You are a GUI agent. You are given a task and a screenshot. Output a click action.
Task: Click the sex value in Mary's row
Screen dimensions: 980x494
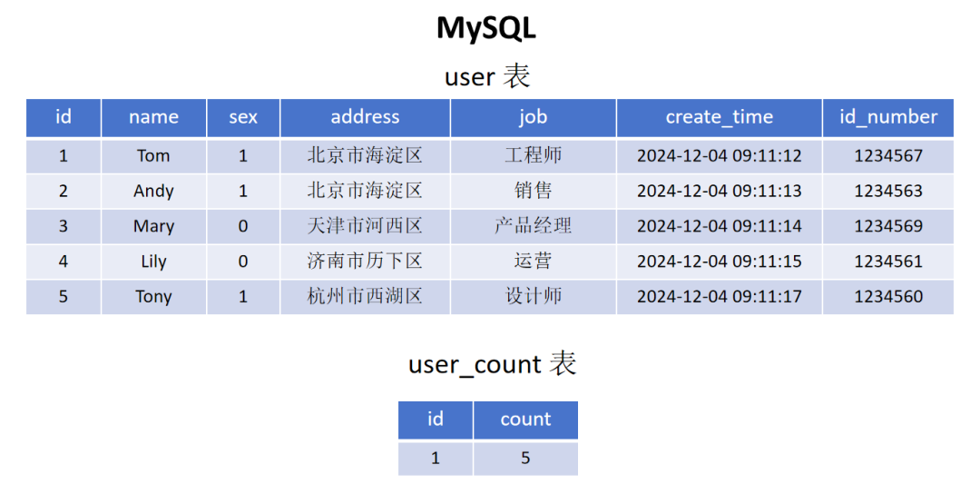[243, 226]
